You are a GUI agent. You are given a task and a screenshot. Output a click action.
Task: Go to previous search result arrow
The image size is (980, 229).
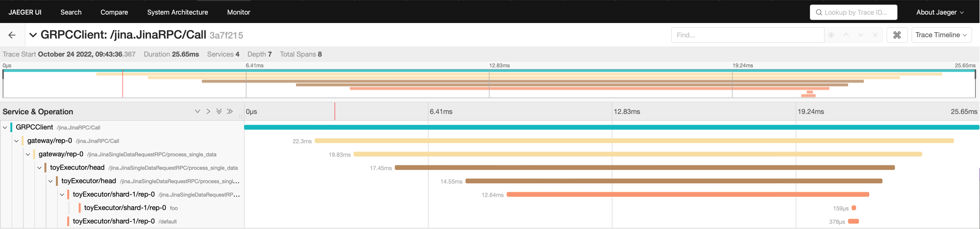846,35
